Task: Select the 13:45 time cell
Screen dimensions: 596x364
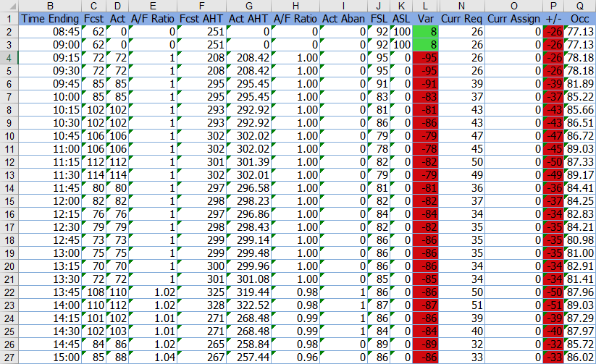Action: tap(50, 292)
